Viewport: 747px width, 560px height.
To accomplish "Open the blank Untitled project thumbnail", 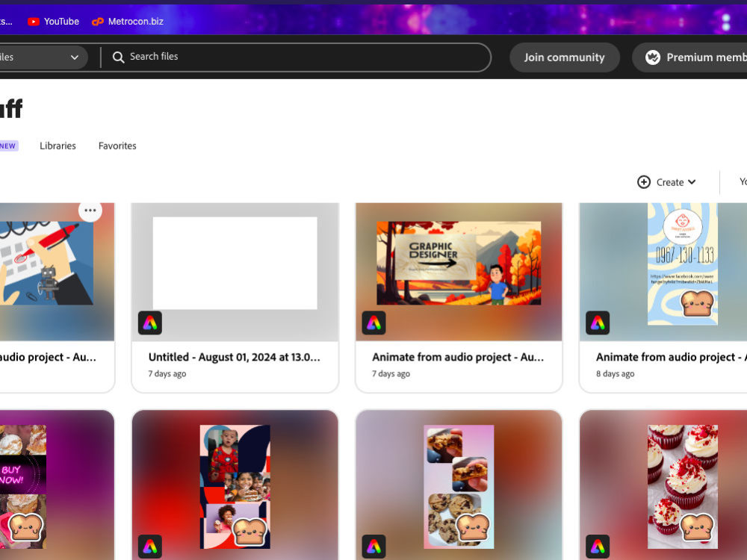I will (235, 263).
